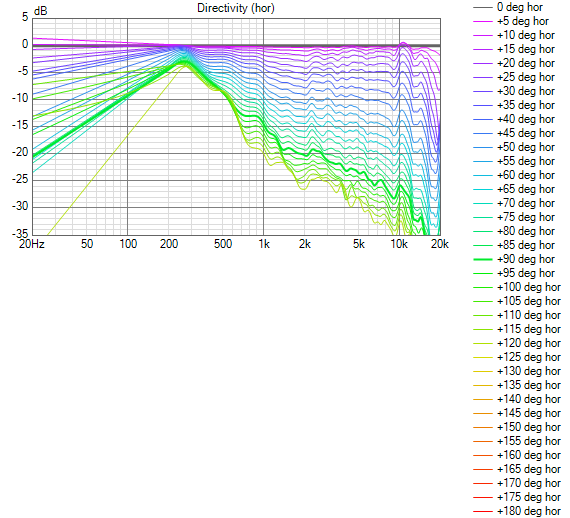Screen dimensions: 570x518
Task: Choose the "+110 deg hor" legend item
Action: (517, 315)
